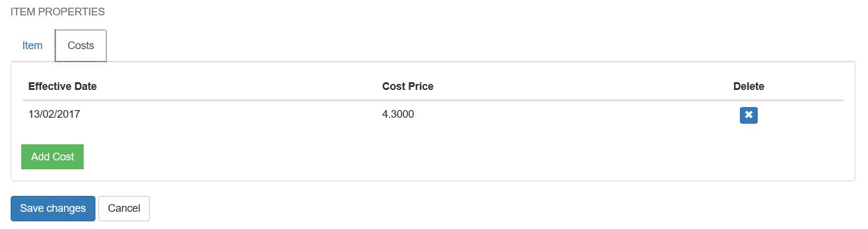Save changes to the item
The width and height of the screenshot is (868, 229).
coord(53,208)
